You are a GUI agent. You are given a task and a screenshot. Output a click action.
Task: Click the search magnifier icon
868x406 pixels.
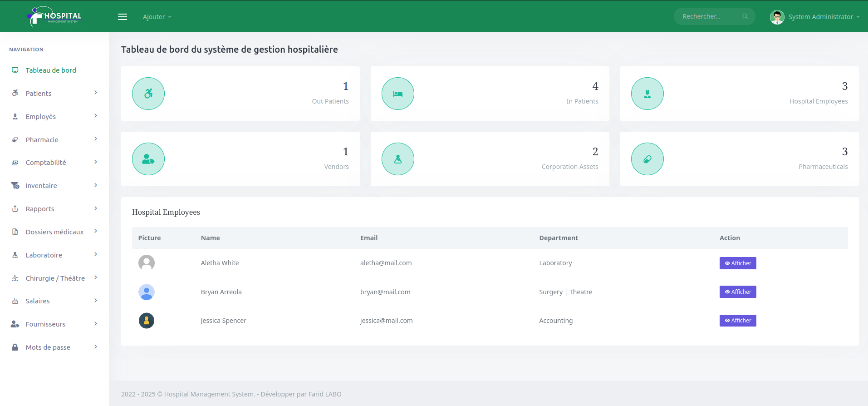(x=745, y=16)
